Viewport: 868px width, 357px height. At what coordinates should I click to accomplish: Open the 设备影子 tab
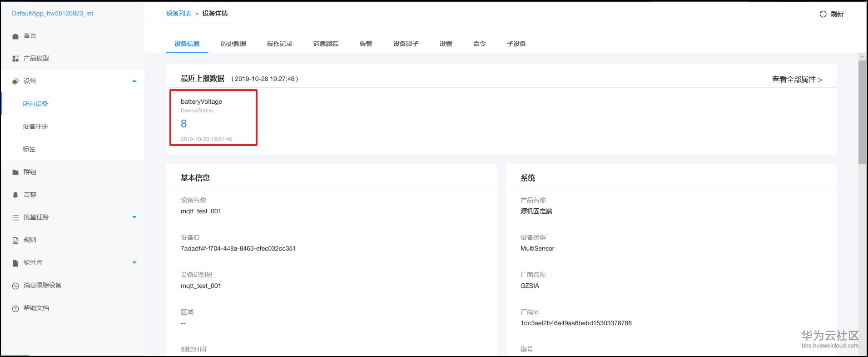(406, 44)
